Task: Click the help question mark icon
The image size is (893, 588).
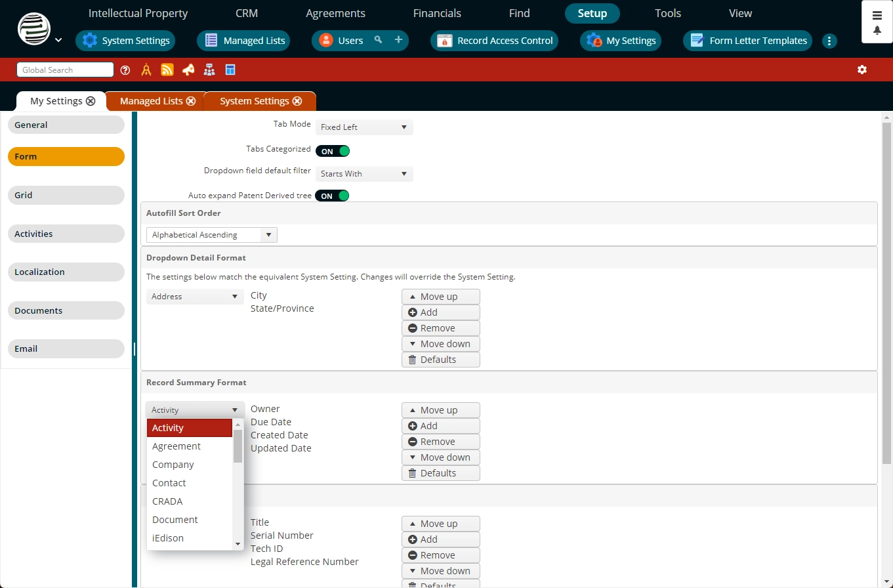Action: tap(125, 70)
